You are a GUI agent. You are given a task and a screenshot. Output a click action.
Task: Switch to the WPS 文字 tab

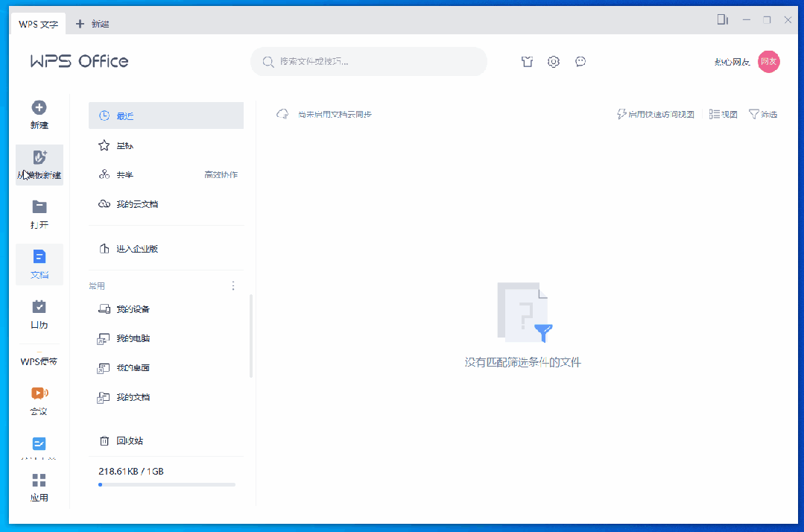tap(39, 24)
